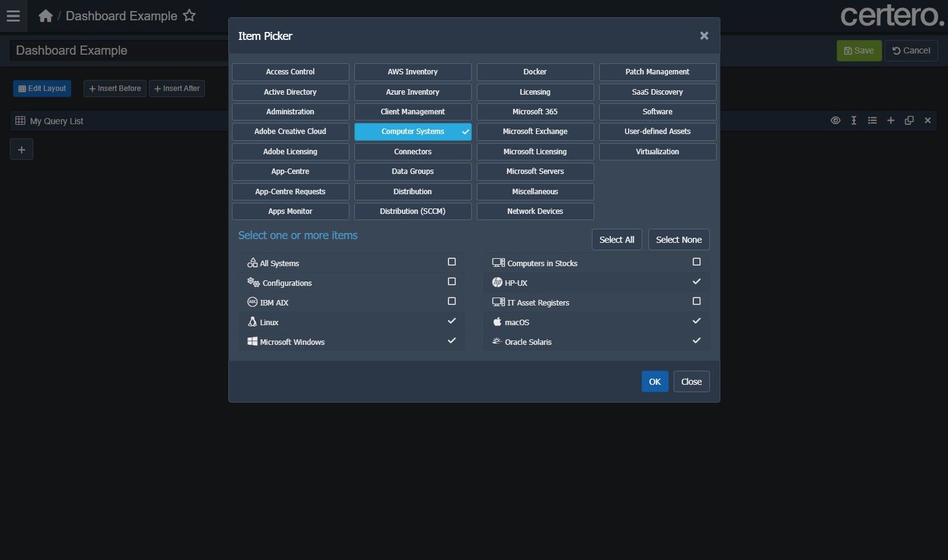948x560 pixels.
Task: Confirm selection with the OK button
Action: tap(655, 382)
